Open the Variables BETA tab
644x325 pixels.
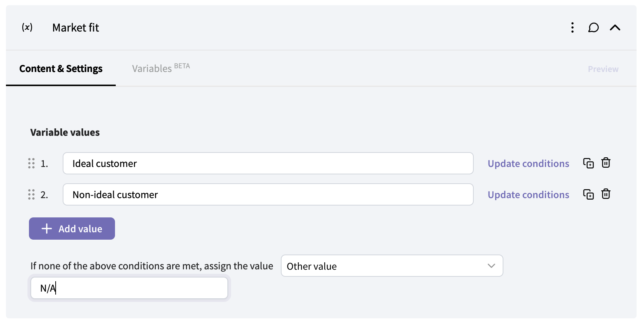[161, 69]
